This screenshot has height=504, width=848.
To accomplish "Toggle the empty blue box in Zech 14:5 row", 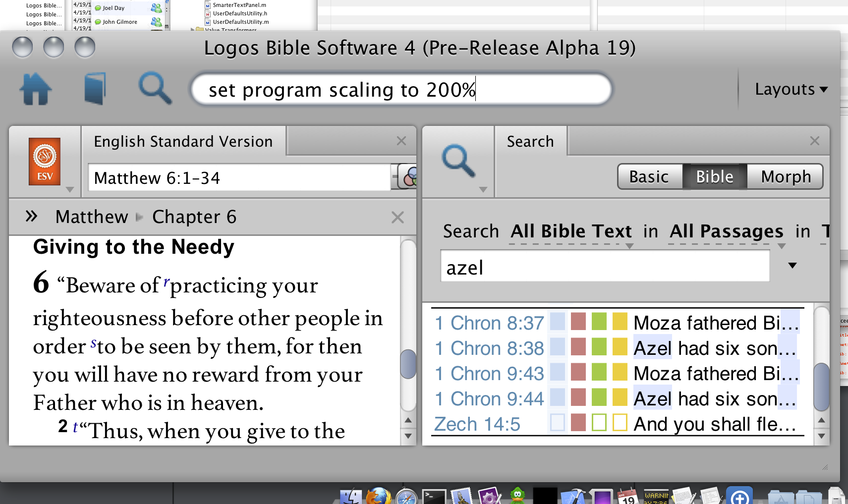I will (x=558, y=422).
